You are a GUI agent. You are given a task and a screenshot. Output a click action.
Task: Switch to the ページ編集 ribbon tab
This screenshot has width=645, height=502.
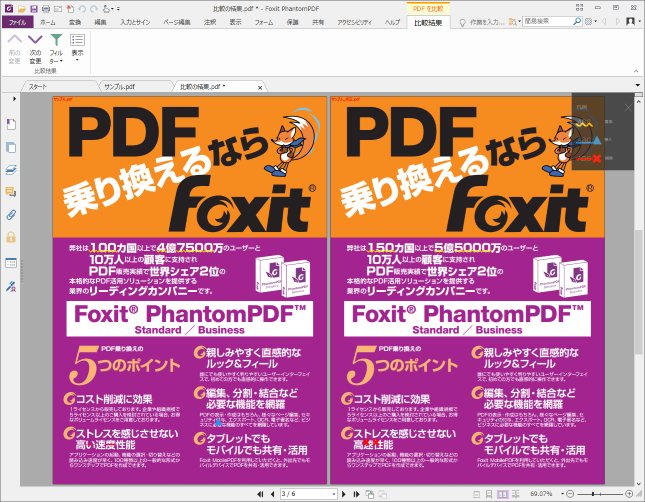(x=177, y=22)
